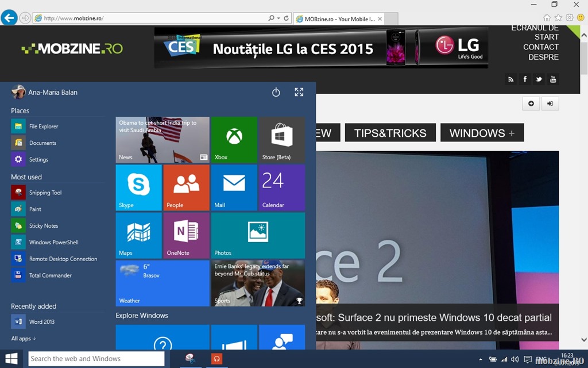
Task: Open the News tile about Obama
Action: point(163,140)
